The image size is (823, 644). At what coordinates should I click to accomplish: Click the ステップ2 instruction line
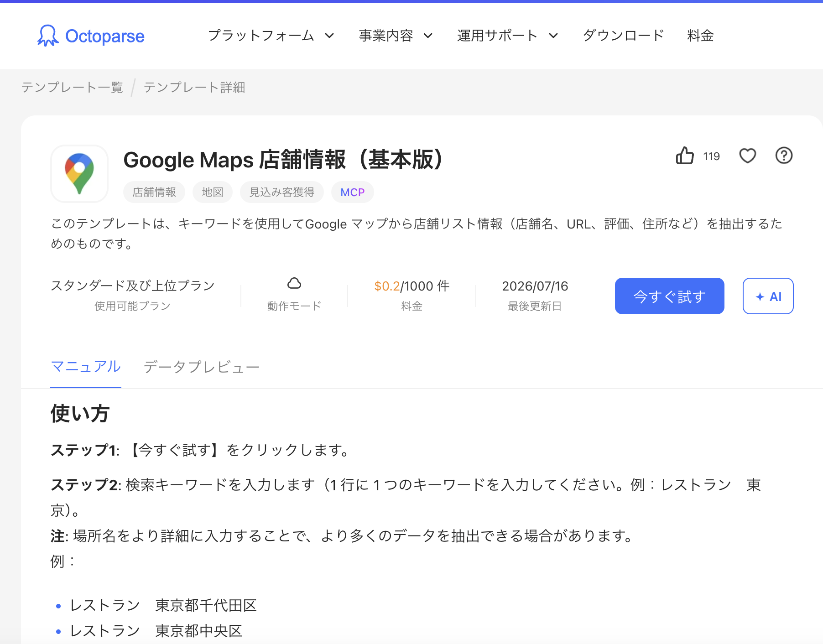coord(406,497)
